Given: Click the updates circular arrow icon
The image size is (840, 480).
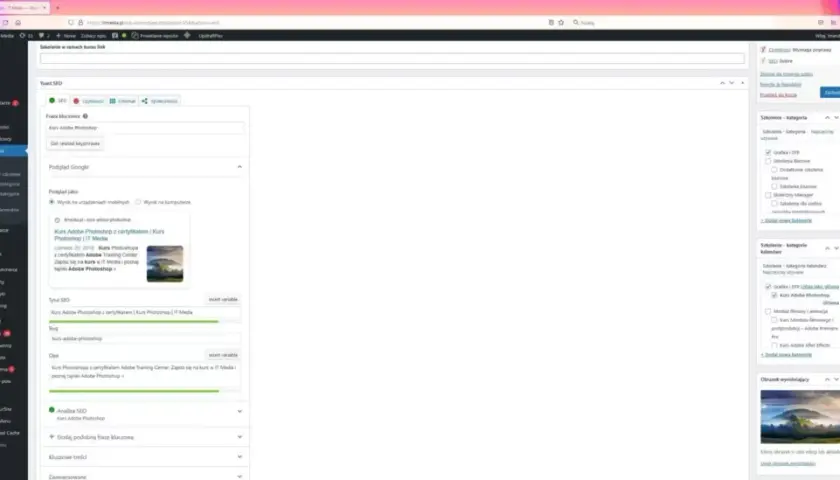Looking at the screenshot, I should (x=22, y=36).
